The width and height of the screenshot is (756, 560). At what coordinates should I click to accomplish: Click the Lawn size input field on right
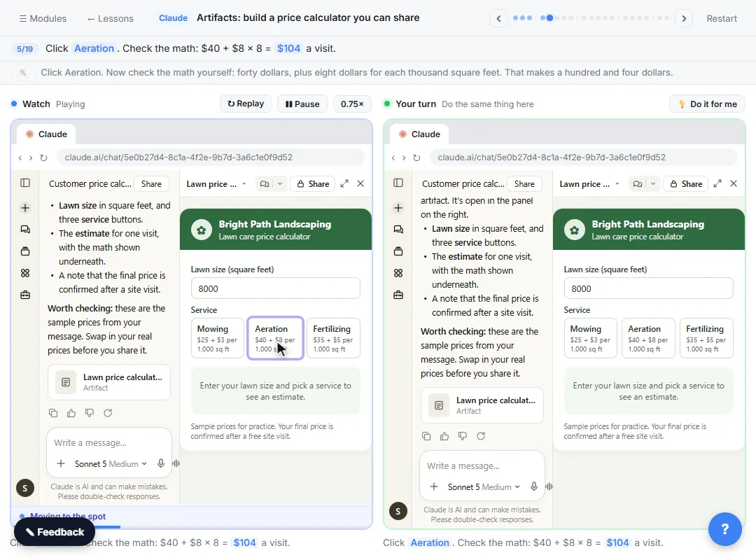tap(648, 288)
